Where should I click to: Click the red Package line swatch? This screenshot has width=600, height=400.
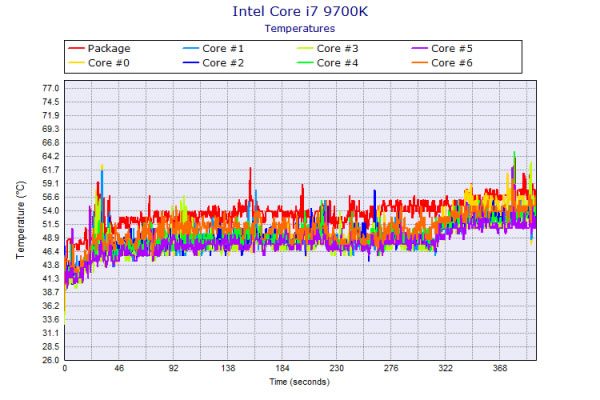[x=76, y=49]
